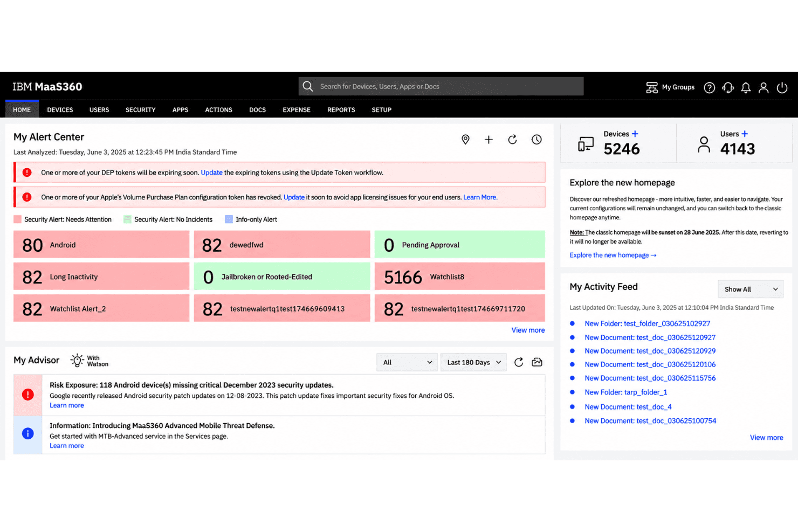The width and height of the screenshot is (798, 532).
Task: Click Update link in Volume Purchase Plan alert
Action: (x=294, y=197)
